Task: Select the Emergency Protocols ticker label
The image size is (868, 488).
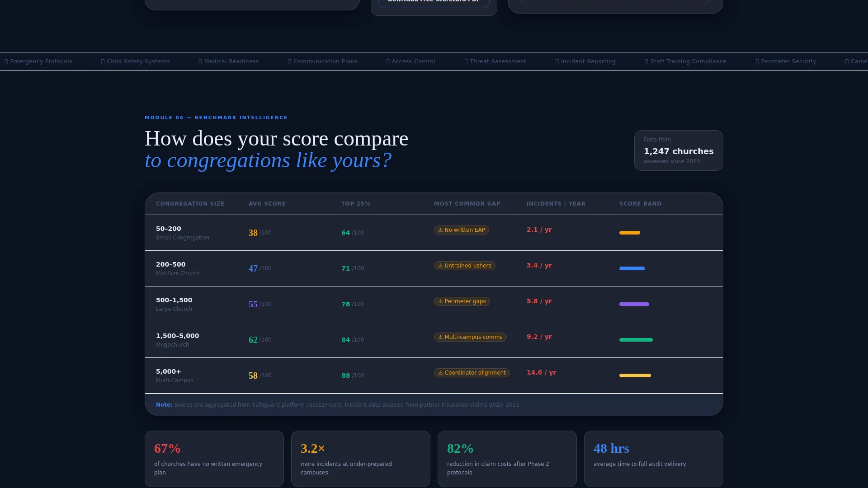Action: tap(41, 61)
